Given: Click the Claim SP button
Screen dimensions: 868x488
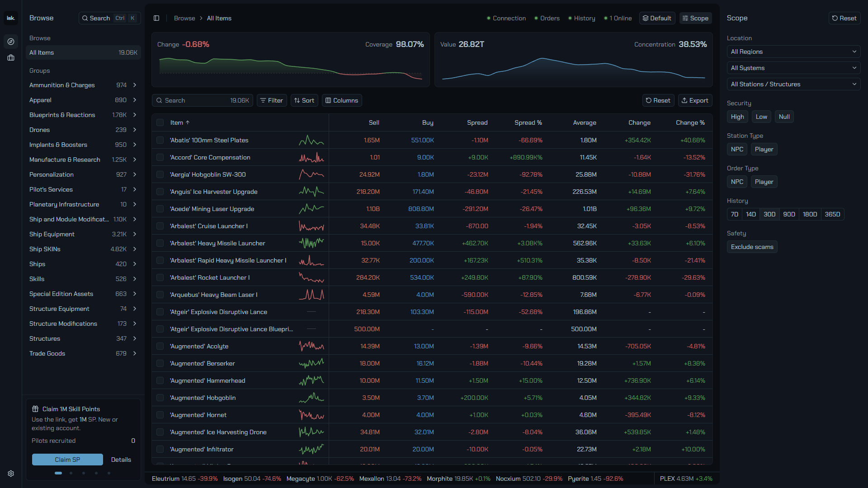Looking at the screenshot, I should 67,460.
